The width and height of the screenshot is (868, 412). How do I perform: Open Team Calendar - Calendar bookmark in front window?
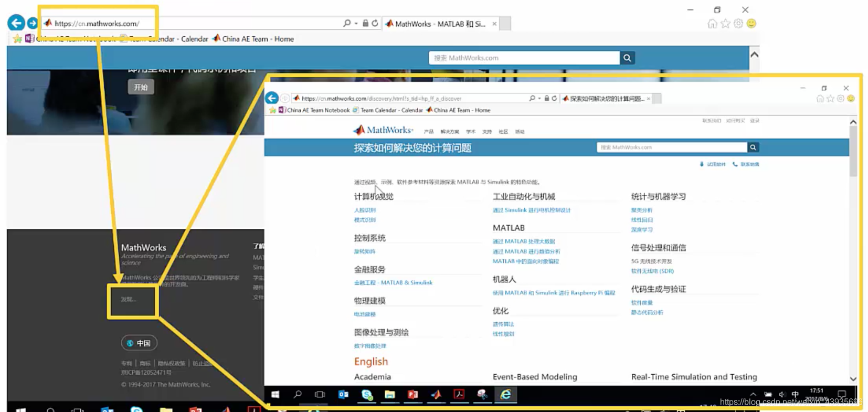(387, 110)
